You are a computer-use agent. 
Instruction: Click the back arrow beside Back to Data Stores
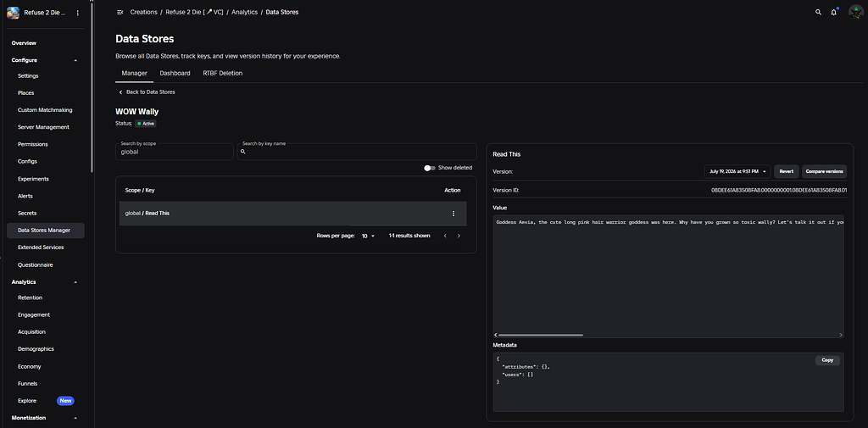coord(120,92)
